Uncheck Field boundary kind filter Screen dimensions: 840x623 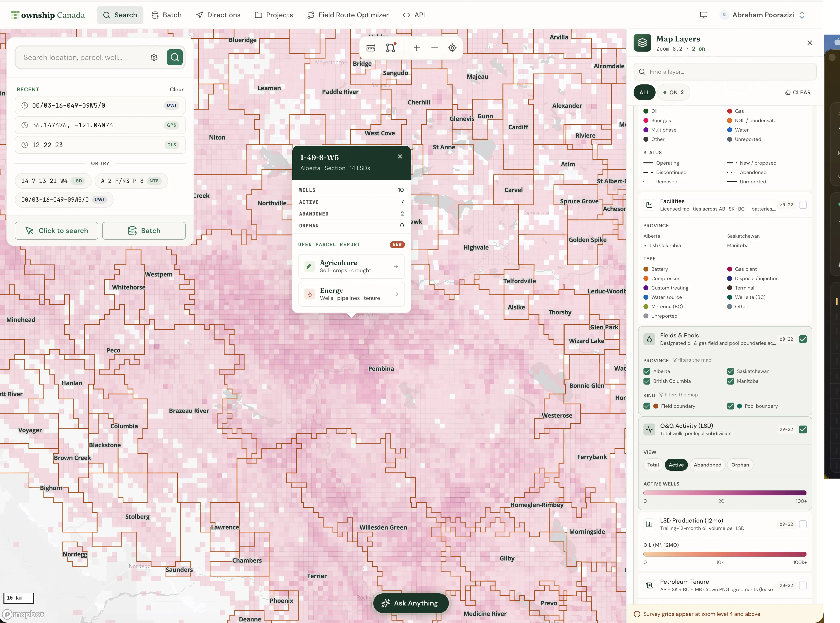coord(647,406)
